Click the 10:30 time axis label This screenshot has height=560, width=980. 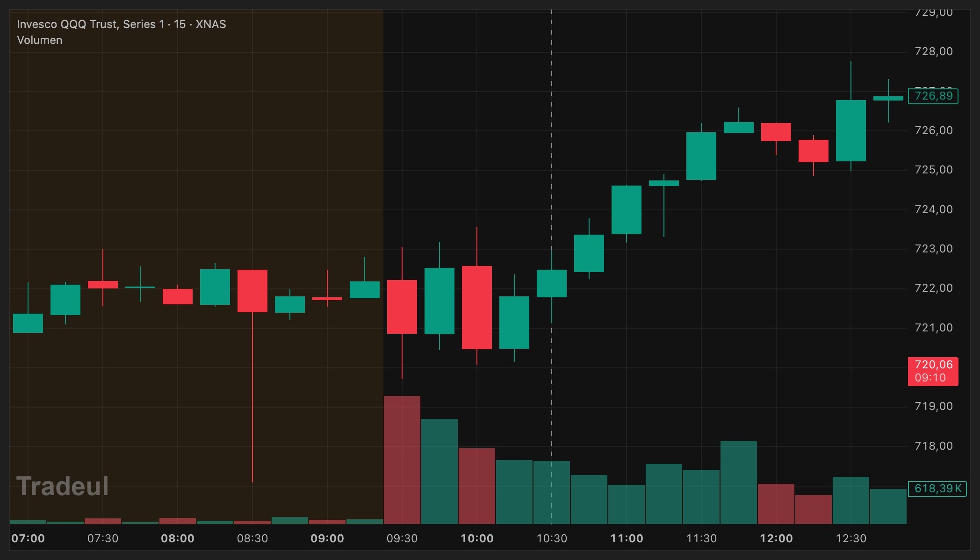[x=552, y=538]
